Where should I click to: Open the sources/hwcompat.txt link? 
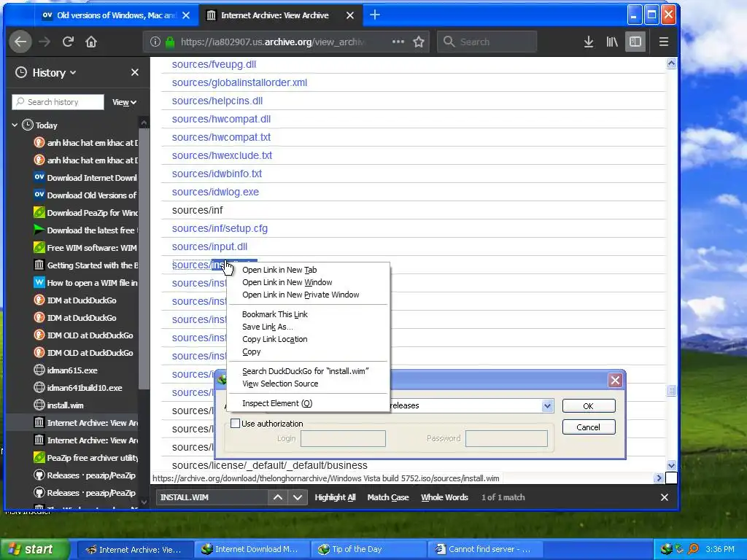221,137
